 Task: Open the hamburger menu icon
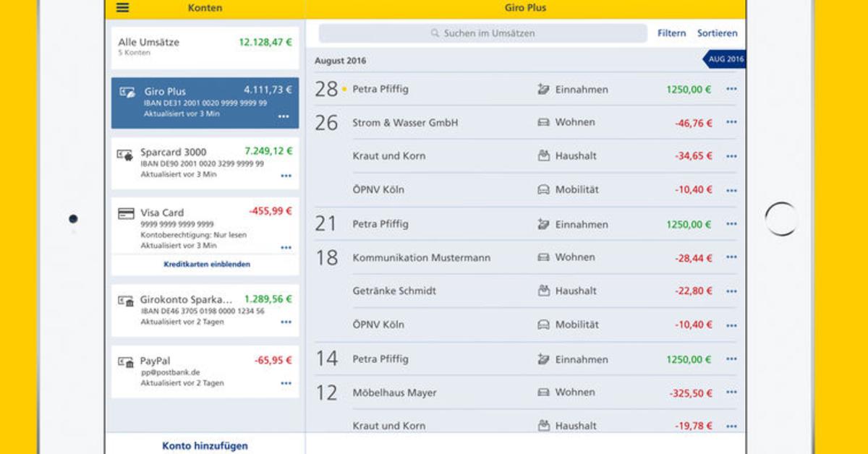point(123,7)
